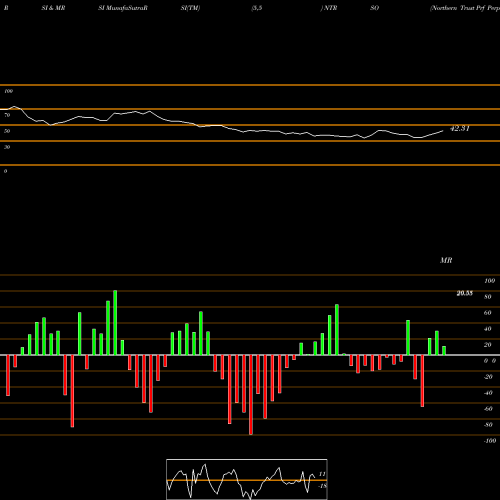Viewport: 500px width, 500px height.
Task: Click the 'SI & MR' header text
Action: coord(53,8)
